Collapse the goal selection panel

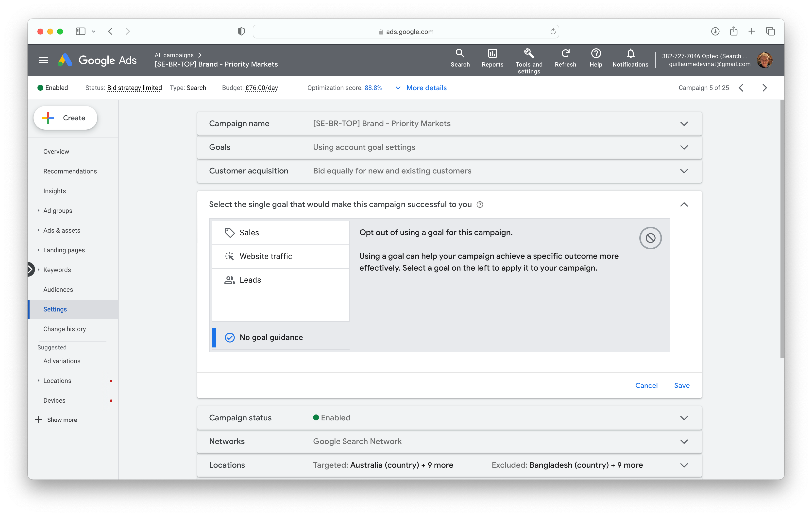click(x=683, y=205)
